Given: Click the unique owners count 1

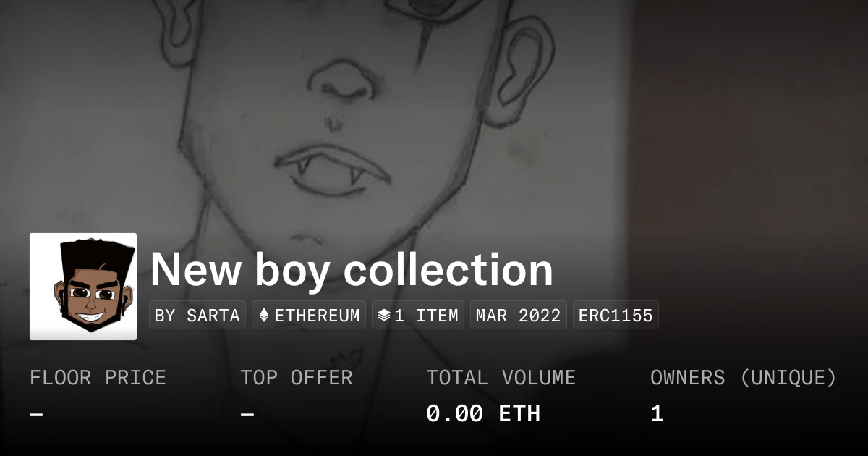Looking at the screenshot, I should click(657, 414).
